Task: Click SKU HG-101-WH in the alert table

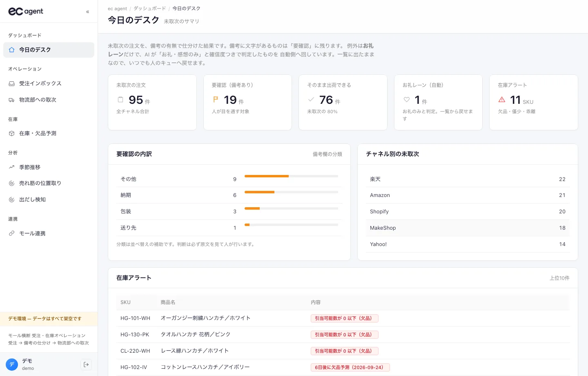Action: [x=135, y=318]
